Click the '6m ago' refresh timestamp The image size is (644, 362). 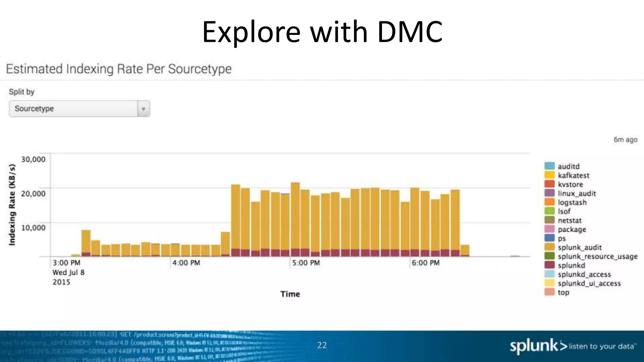tap(625, 140)
